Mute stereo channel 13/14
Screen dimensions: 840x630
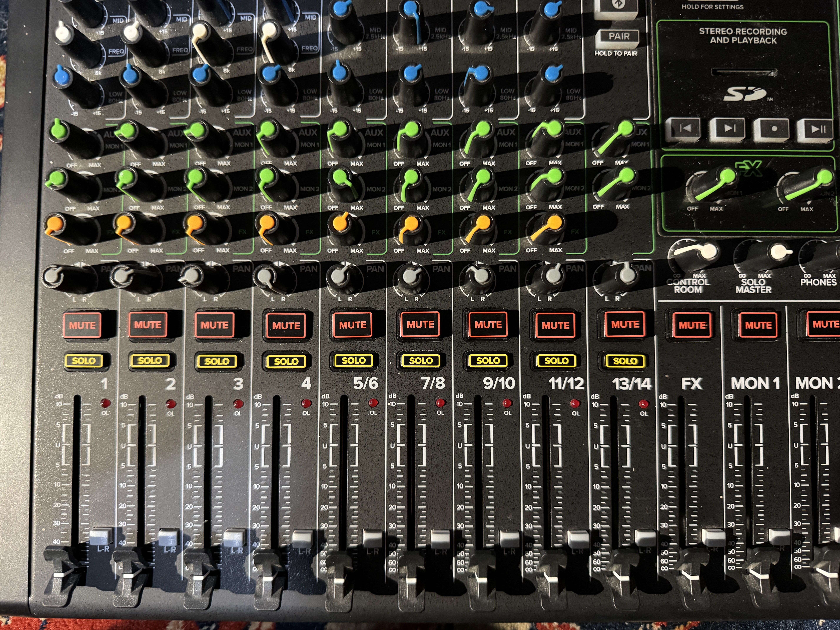coord(625,324)
